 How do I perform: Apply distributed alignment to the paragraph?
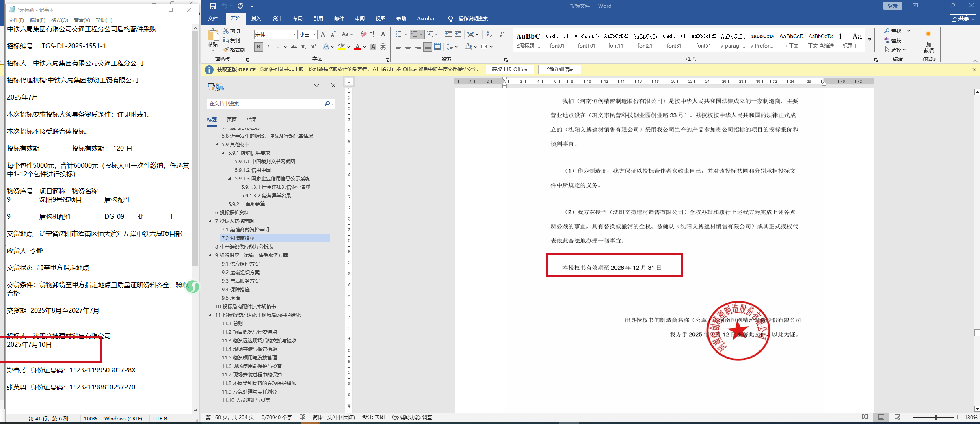click(437, 47)
